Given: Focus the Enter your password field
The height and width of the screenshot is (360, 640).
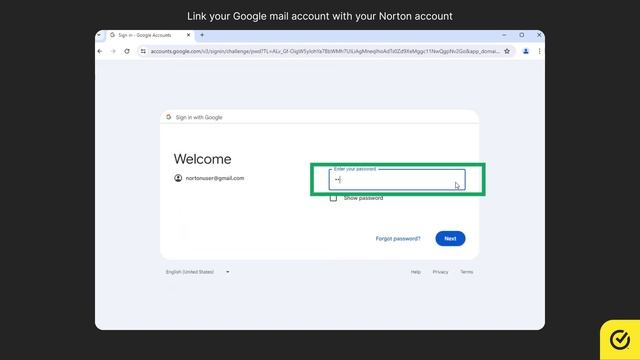Looking at the screenshot, I should coord(397,180).
